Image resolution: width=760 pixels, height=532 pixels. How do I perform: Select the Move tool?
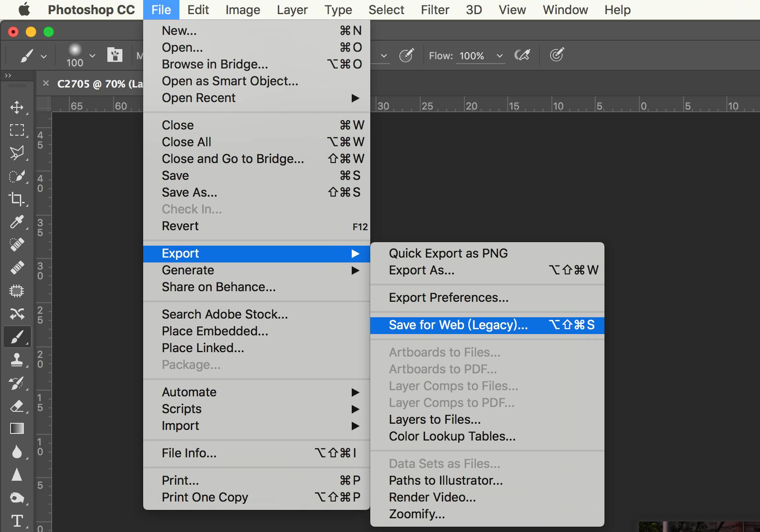click(x=17, y=107)
